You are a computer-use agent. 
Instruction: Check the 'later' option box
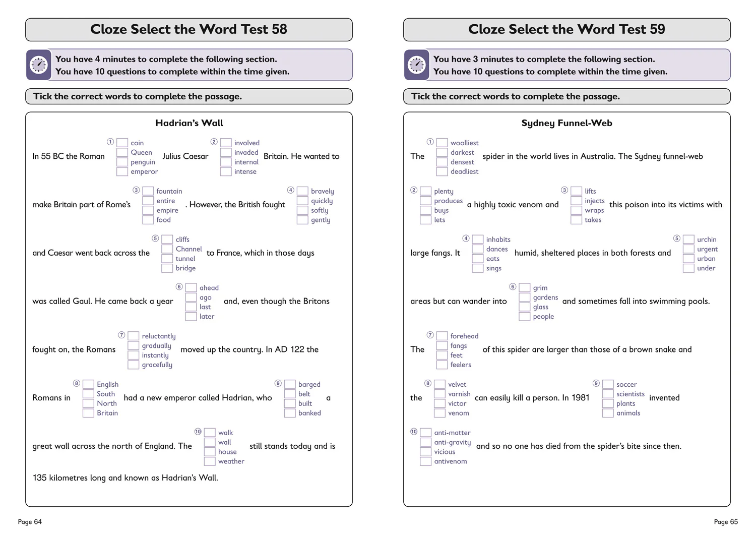tap(191, 317)
